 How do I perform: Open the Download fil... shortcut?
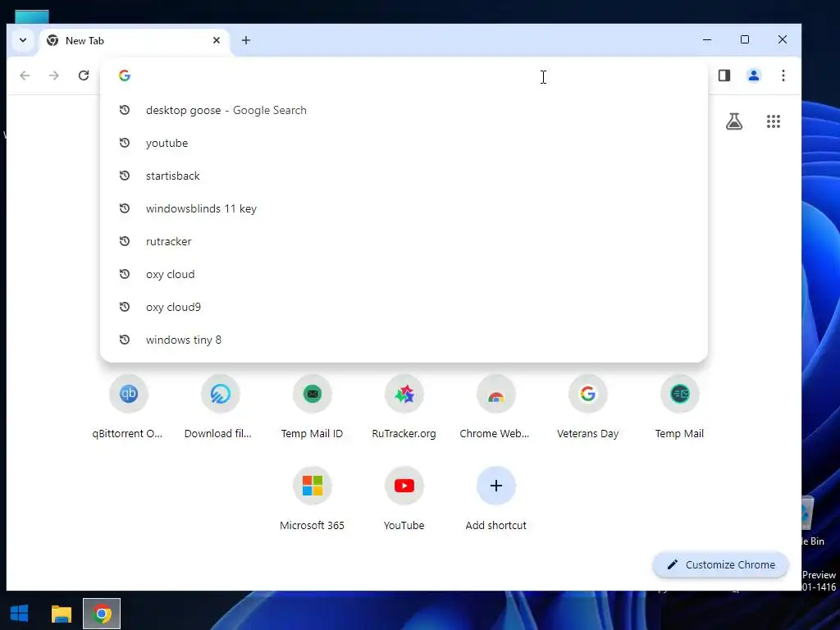(x=220, y=407)
